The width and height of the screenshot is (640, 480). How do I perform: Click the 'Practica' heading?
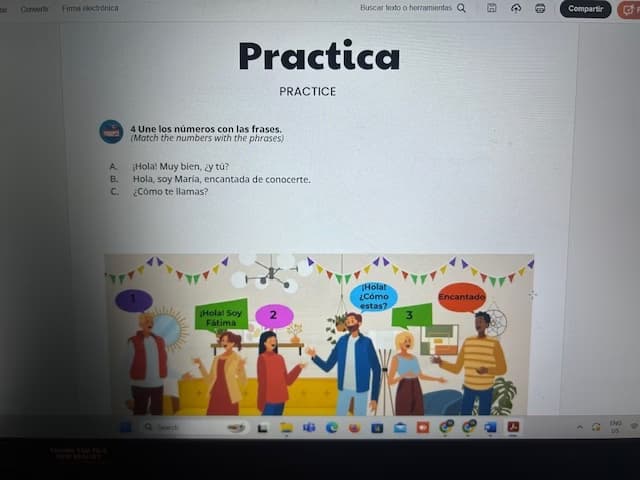click(319, 56)
